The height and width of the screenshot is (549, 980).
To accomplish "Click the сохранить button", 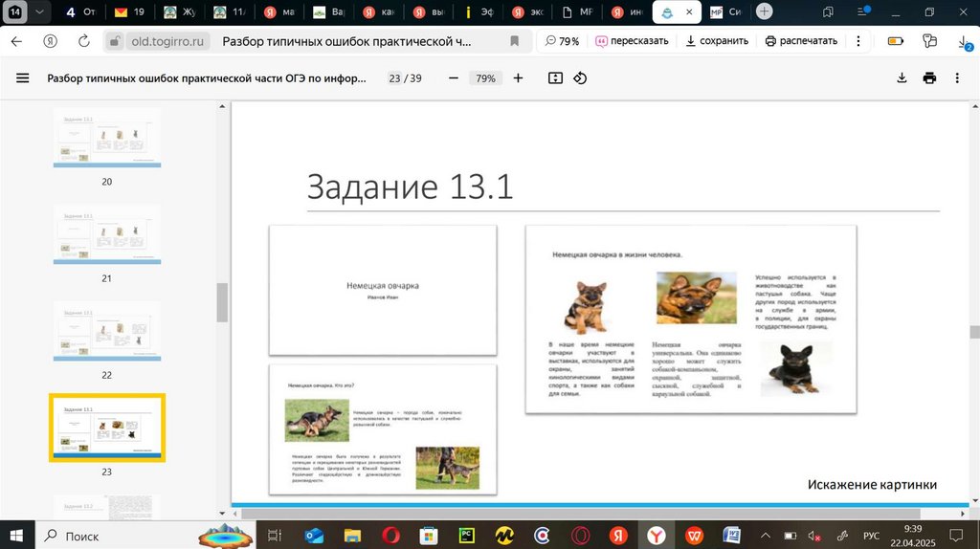I will point(718,41).
